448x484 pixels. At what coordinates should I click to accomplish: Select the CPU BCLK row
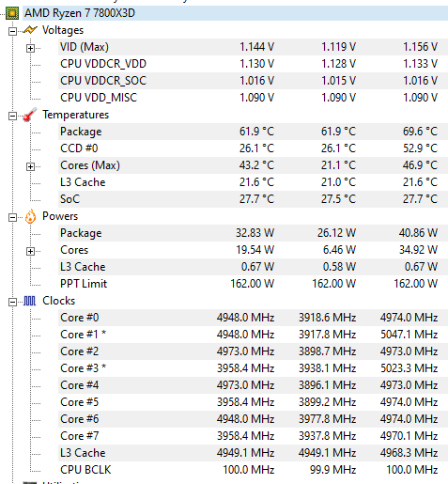click(x=253, y=470)
